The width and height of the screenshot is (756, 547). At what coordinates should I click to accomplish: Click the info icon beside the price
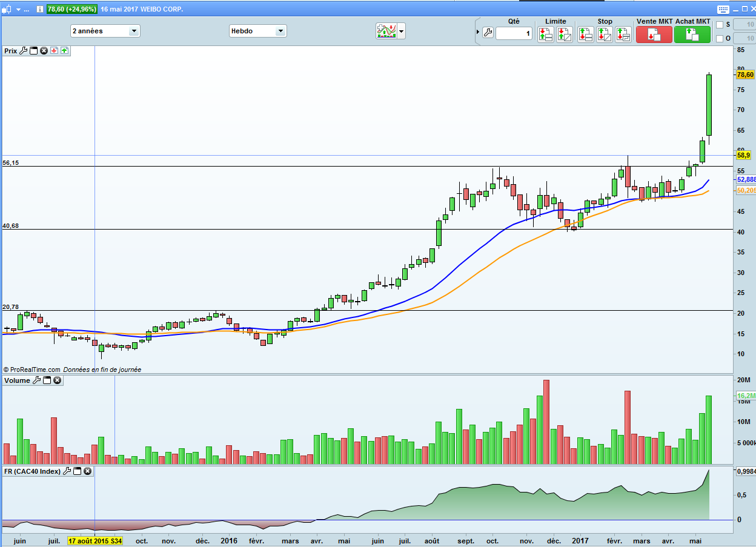[40, 10]
